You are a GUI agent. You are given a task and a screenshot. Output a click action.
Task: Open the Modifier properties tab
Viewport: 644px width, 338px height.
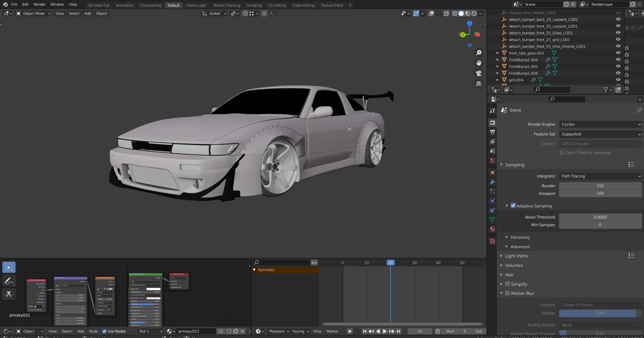pos(493,182)
